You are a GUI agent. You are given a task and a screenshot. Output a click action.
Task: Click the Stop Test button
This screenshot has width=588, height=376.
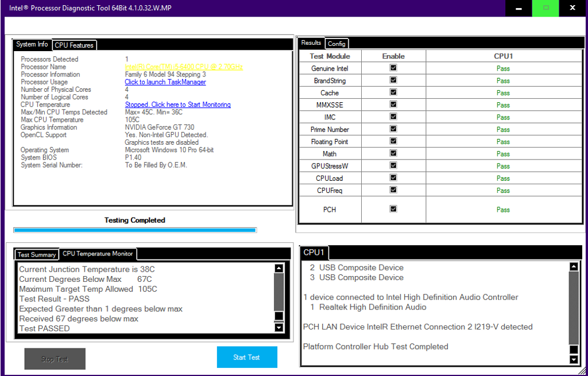[55, 359]
